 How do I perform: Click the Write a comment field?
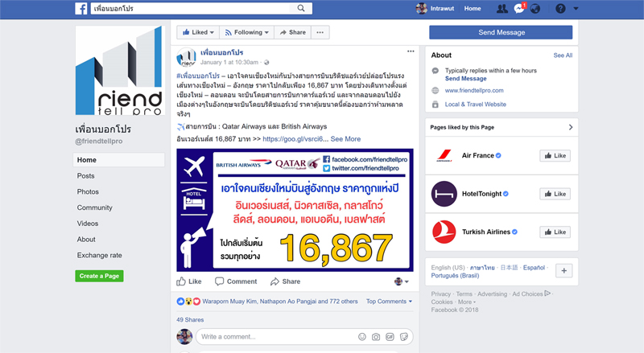tap(274, 336)
